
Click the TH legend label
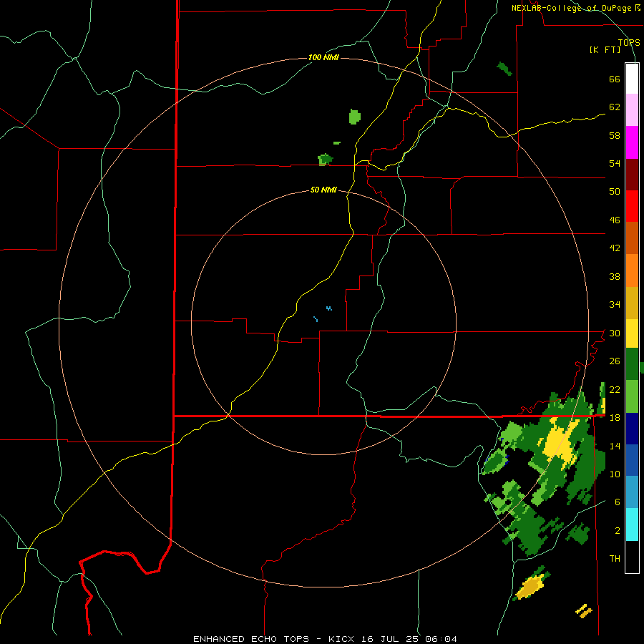click(615, 559)
